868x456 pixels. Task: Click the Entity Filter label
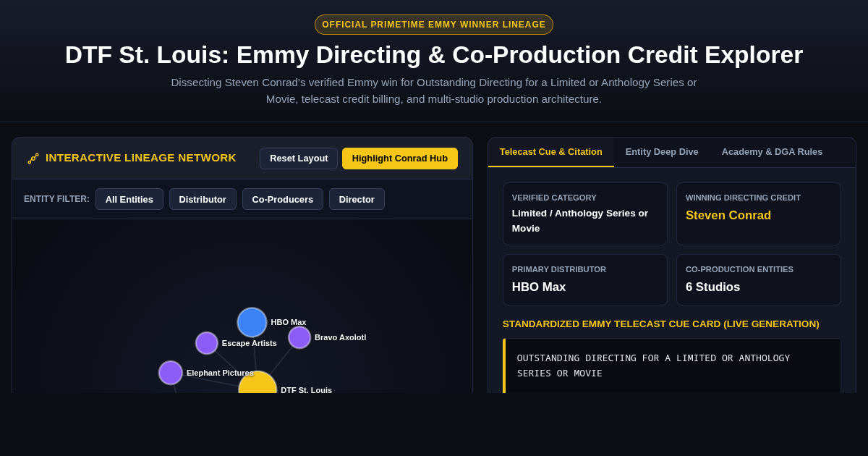pos(56,199)
